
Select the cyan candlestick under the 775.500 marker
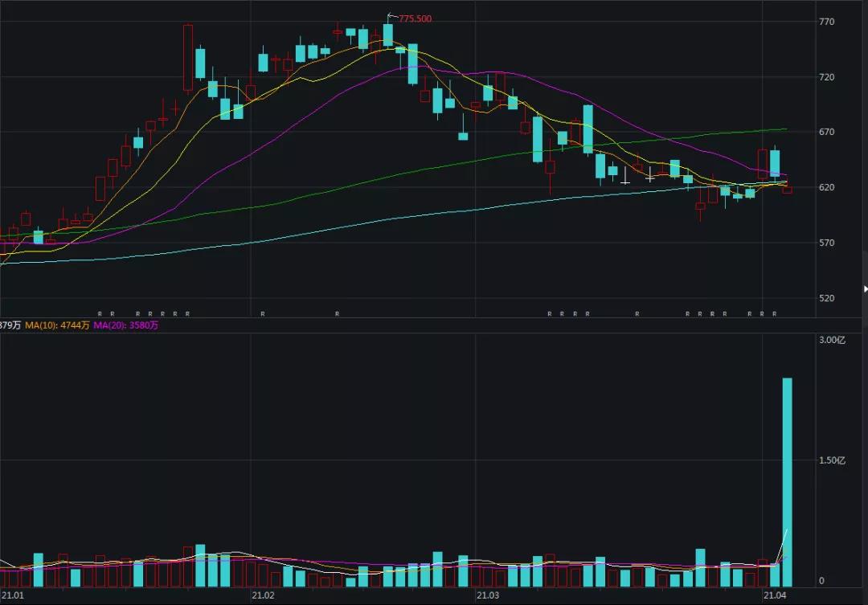388,35
